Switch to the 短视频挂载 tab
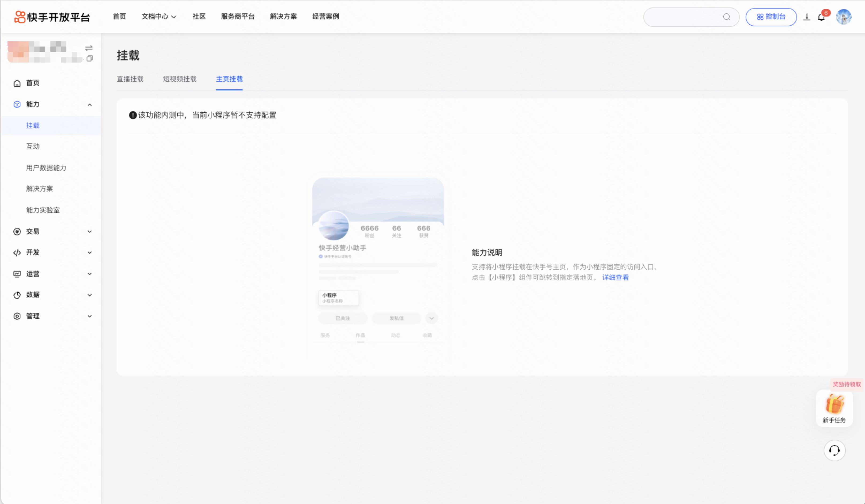865x504 pixels. pyautogui.click(x=180, y=79)
